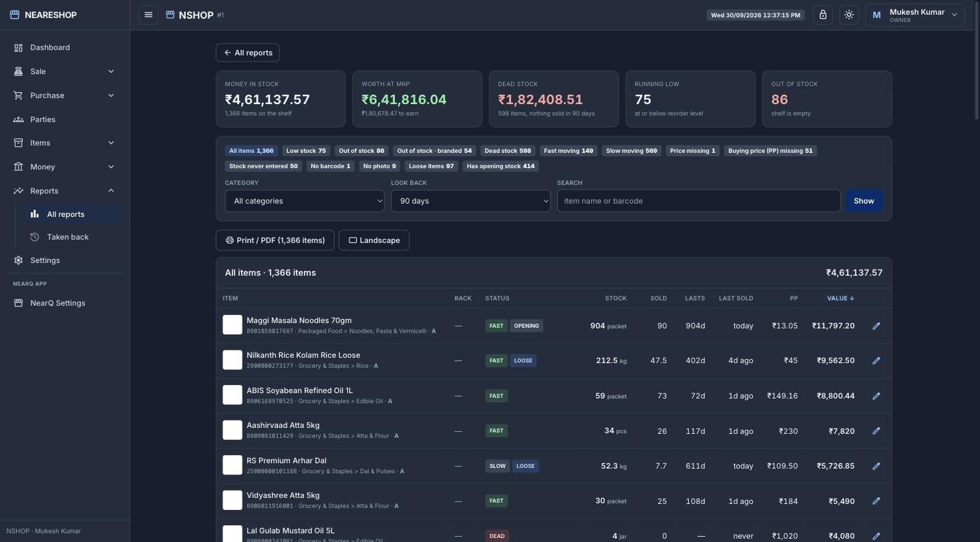Select the Fast moving 149 filter

(x=568, y=151)
